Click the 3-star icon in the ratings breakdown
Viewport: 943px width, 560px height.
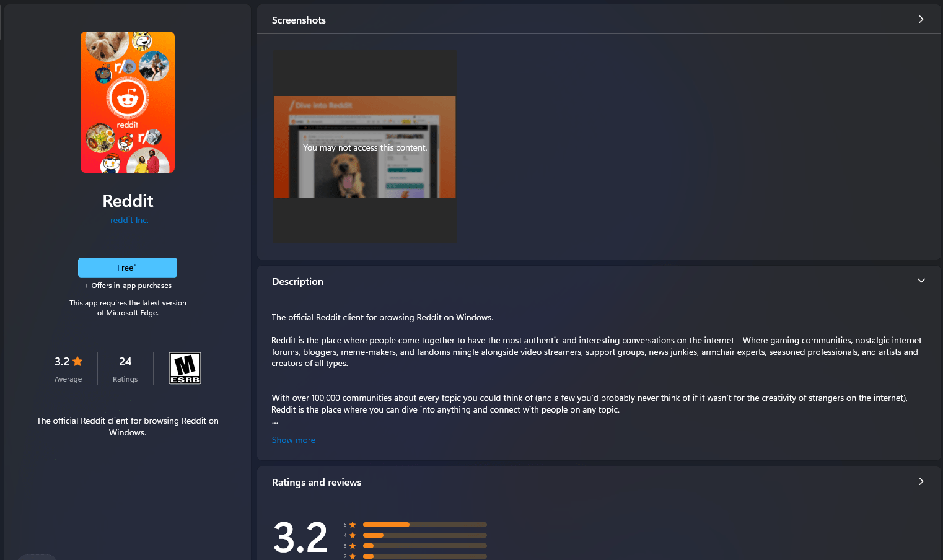pos(351,545)
